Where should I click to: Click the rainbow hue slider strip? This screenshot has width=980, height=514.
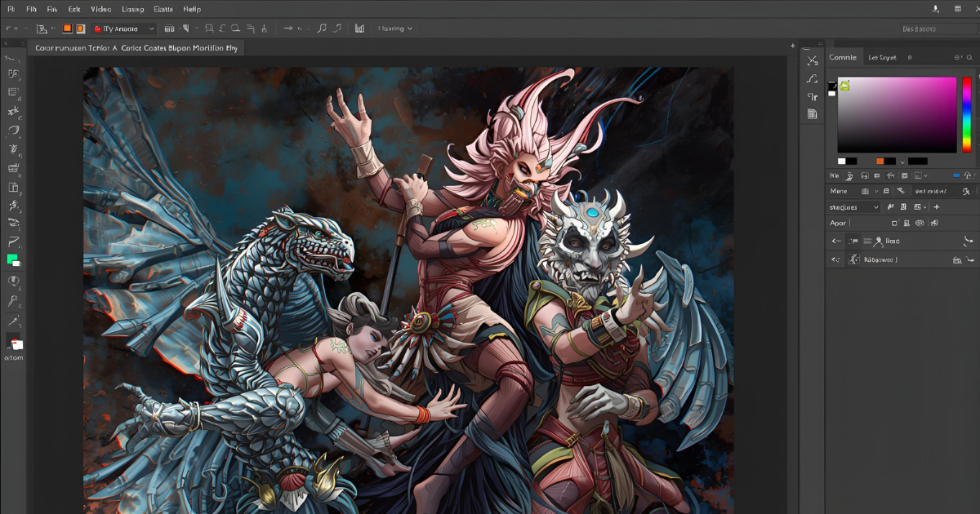(x=966, y=114)
